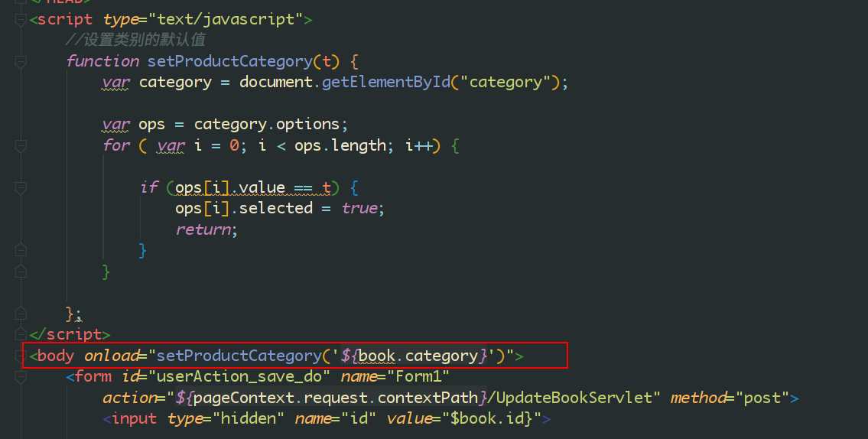
Task: Click the closing </script> tag
Action: [x=70, y=334]
